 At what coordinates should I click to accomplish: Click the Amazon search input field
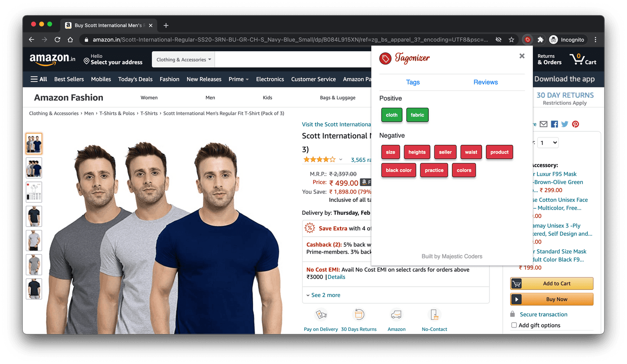(x=293, y=60)
